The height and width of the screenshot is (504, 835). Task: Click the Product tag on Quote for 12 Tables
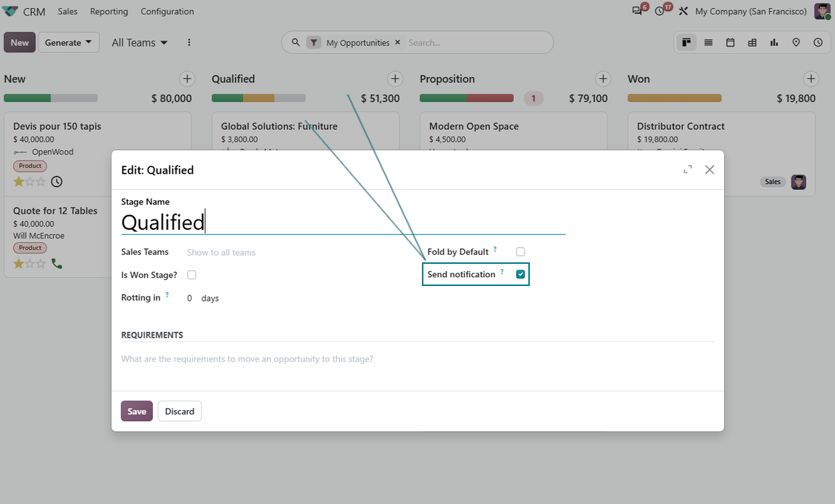pyautogui.click(x=30, y=248)
